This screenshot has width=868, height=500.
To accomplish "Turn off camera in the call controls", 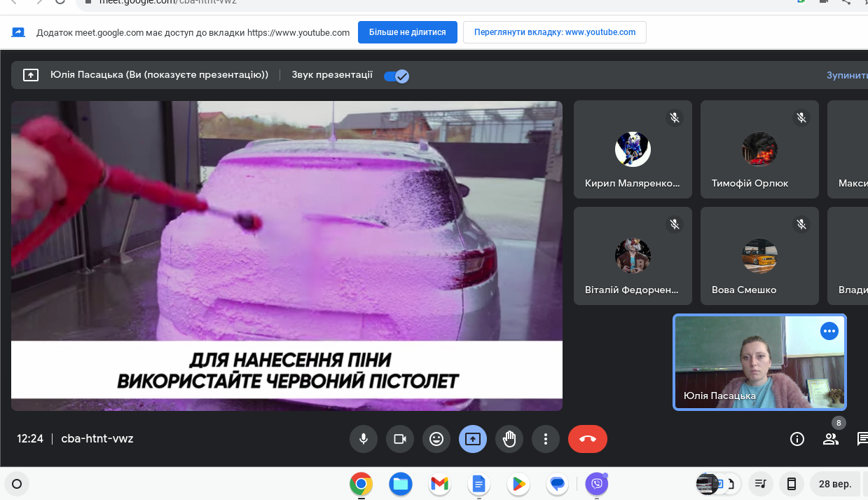I will coord(400,439).
